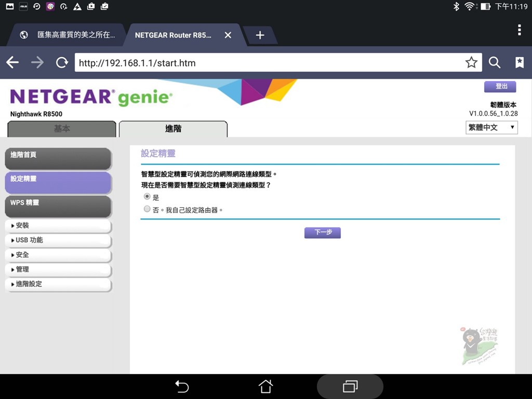This screenshot has width=532, height=399.
Task: Expand the 進階設定 sidebar section
Action: 58,284
